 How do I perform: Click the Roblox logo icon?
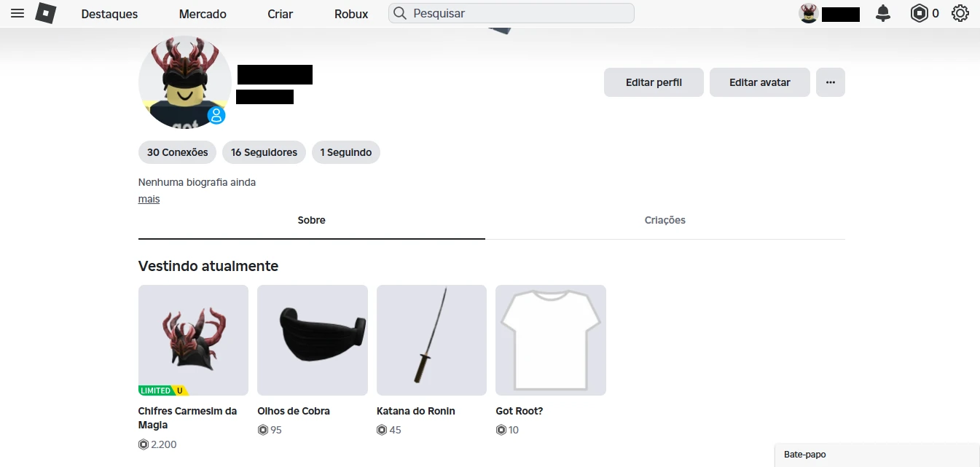46,13
